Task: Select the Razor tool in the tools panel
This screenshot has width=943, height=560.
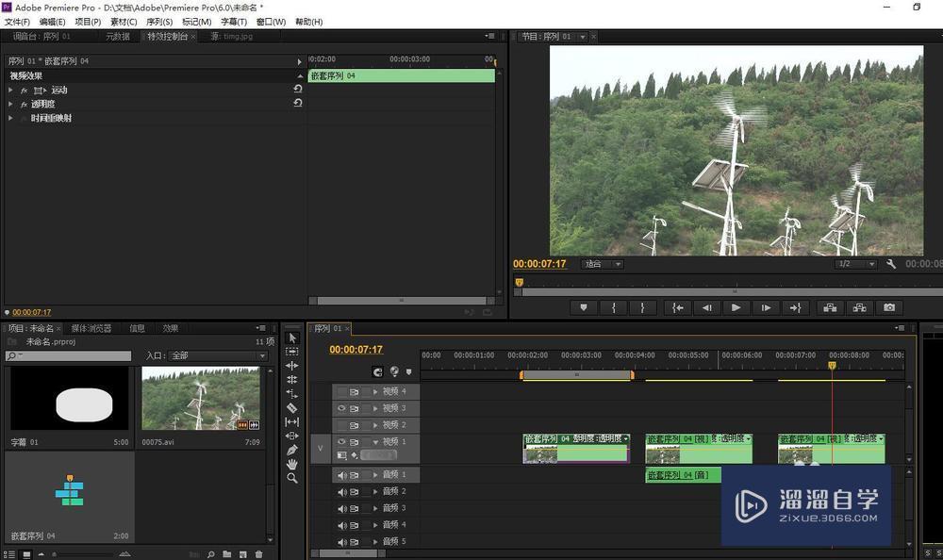Action: pos(292,407)
